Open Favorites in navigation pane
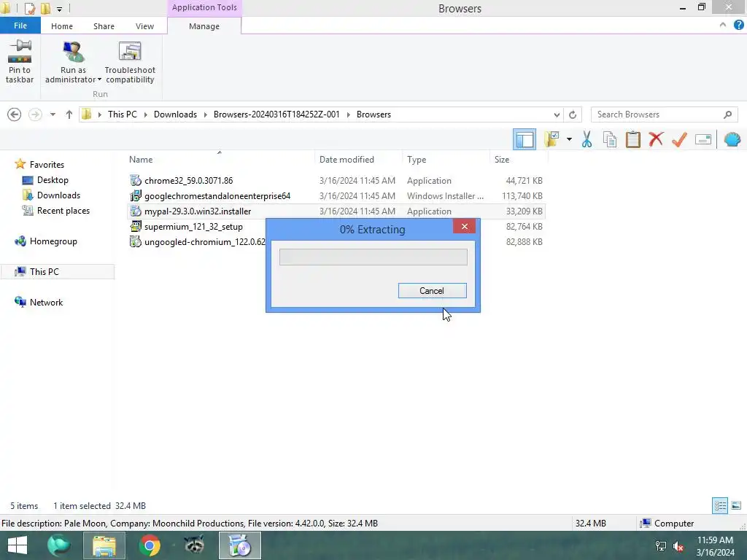 click(x=47, y=164)
